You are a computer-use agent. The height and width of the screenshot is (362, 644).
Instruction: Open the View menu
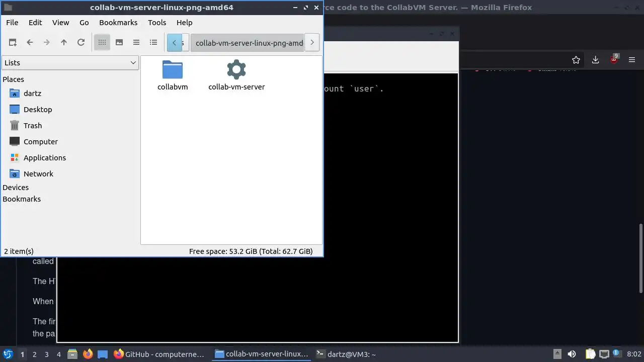[61, 23]
